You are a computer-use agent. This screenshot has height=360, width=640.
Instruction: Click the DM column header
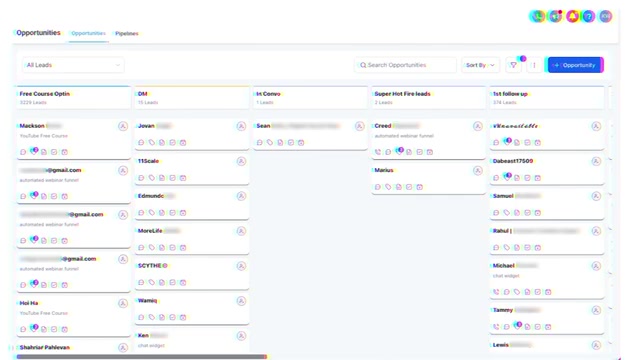(x=192, y=98)
